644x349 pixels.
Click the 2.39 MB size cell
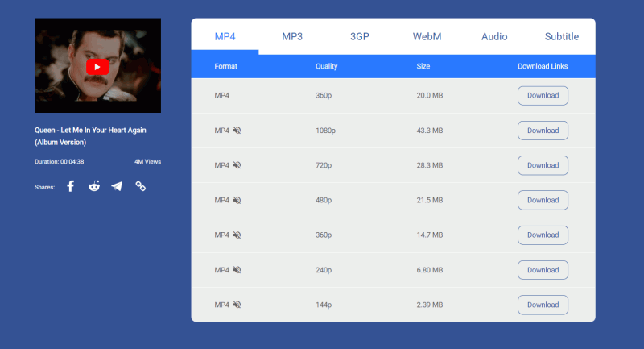pyautogui.click(x=430, y=305)
